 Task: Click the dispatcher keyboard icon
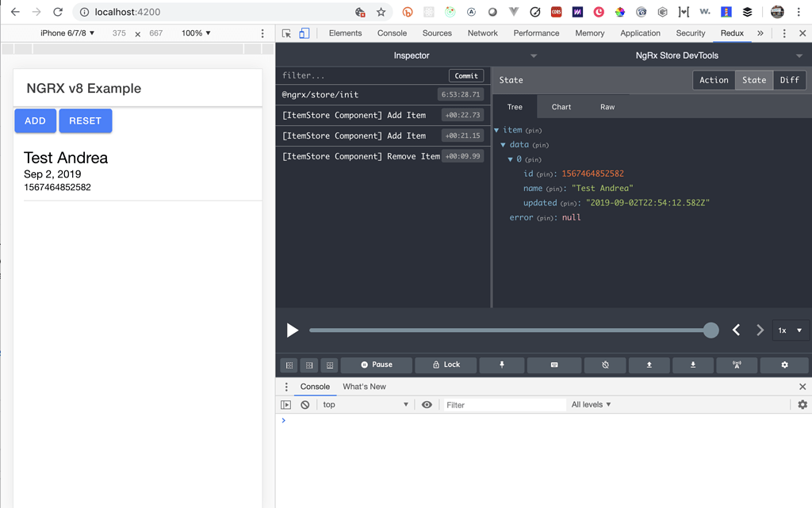[554, 365]
